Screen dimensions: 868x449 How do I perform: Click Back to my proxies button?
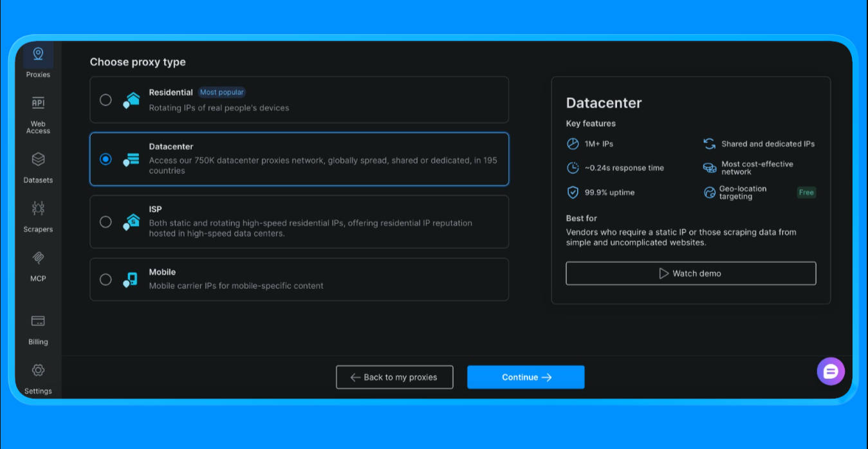[394, 378]
